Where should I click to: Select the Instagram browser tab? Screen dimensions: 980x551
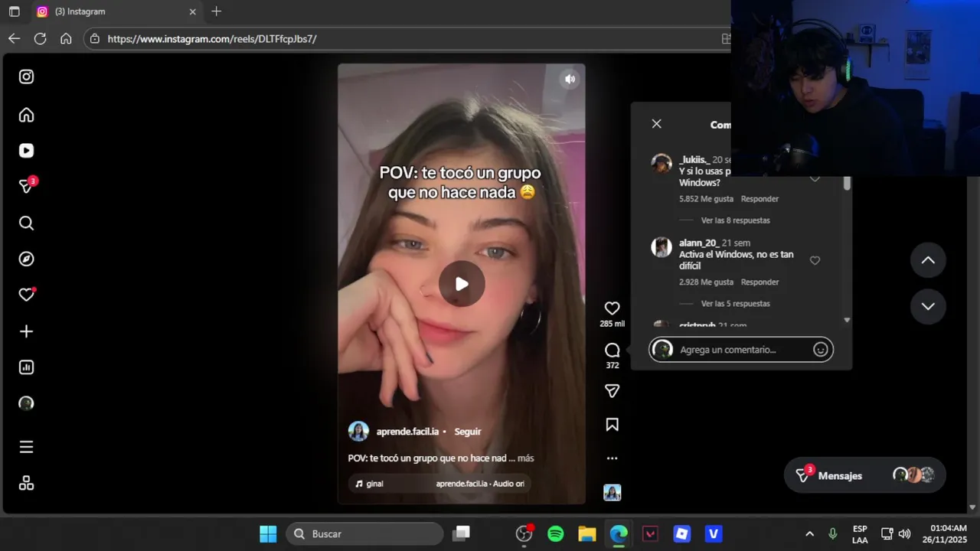coord(116,11)
